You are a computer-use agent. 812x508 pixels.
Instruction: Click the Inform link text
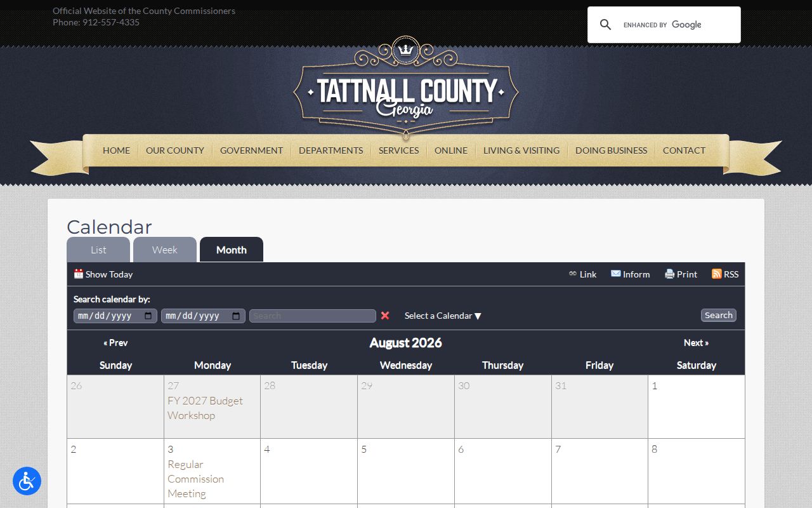pyautogui.click(x=636, y=274)
